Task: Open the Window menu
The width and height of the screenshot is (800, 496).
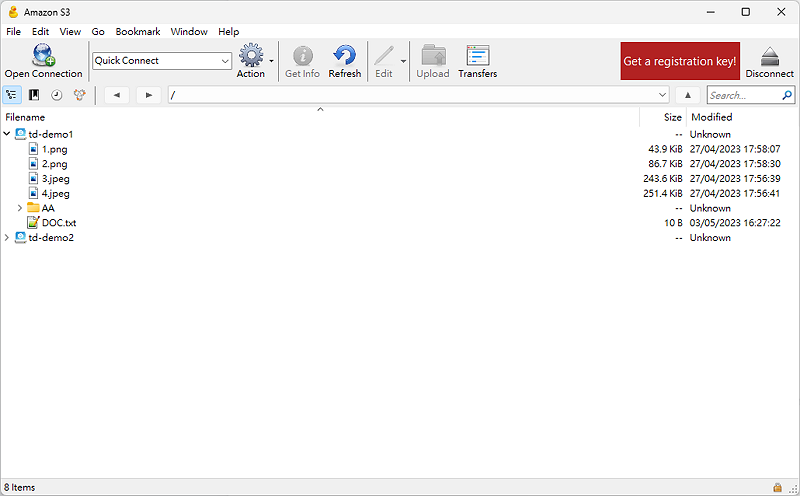Action: (189, 32)
